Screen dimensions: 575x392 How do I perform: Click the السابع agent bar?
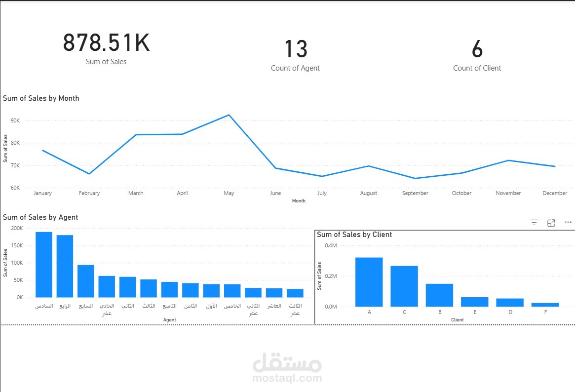pyautogui.click(x=86, y=281)
